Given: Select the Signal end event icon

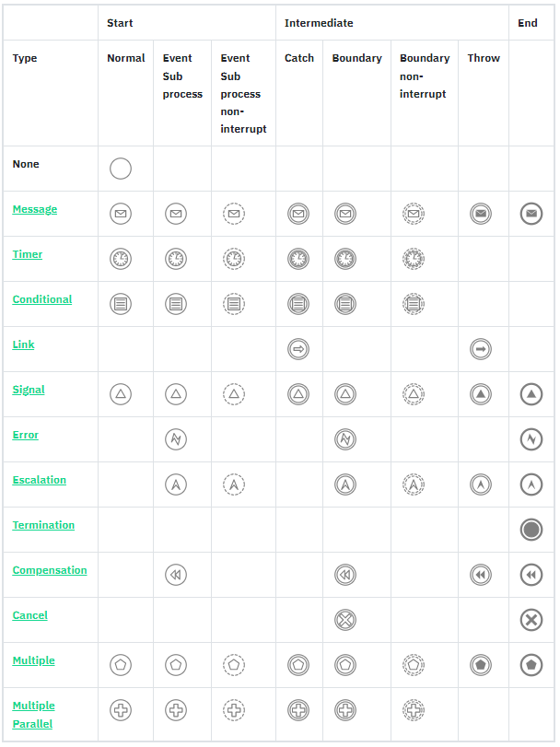Looking at the screenshot, I should 531,394.
